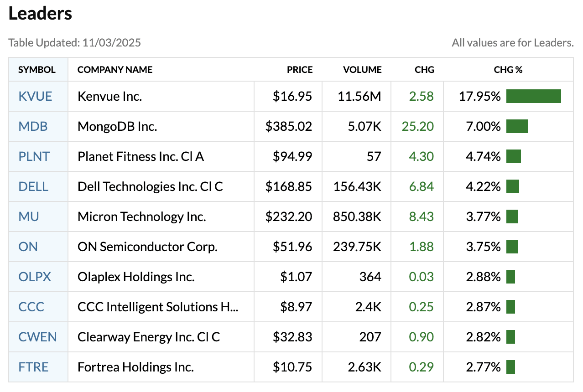Sort the table by PRICE column

click(299, 69)
